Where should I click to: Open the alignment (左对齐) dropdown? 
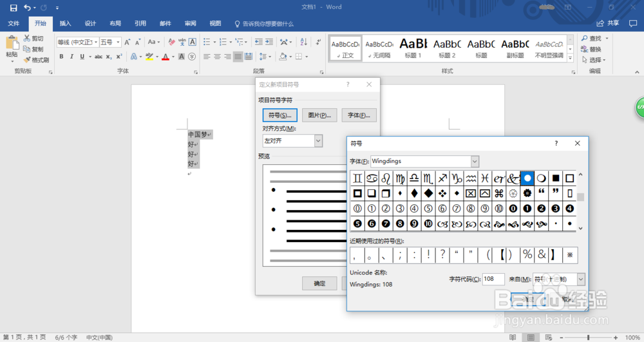coord(318,141)
